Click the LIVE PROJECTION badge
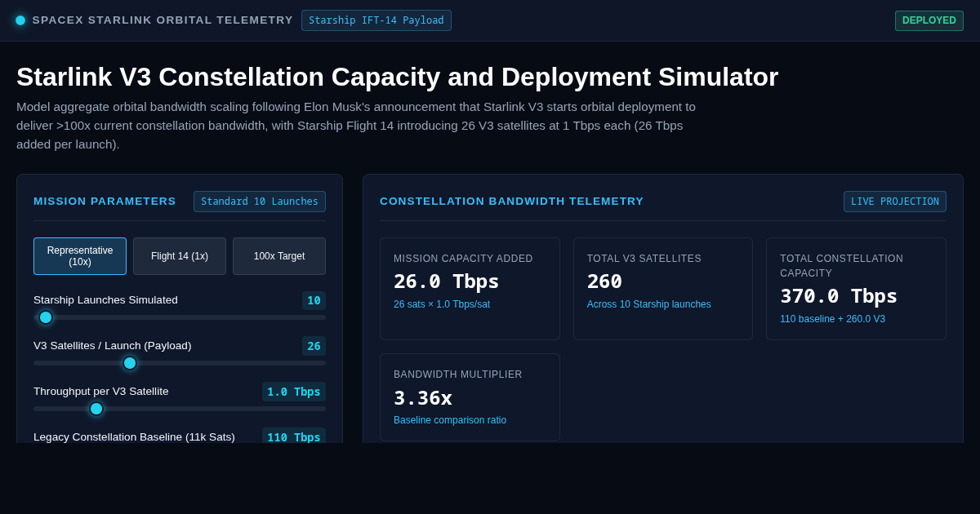980x514 pixels. [x=895, y=202]
